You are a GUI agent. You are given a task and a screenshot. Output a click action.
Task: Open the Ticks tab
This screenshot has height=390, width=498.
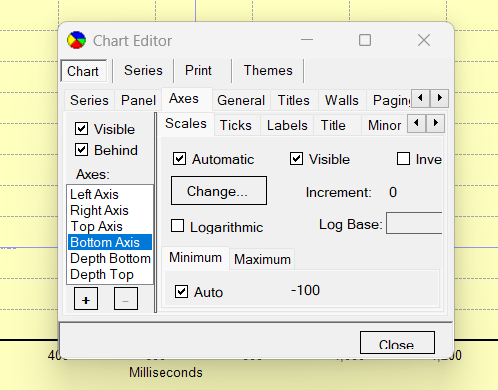pyautogui.click(x=236, y=125)
